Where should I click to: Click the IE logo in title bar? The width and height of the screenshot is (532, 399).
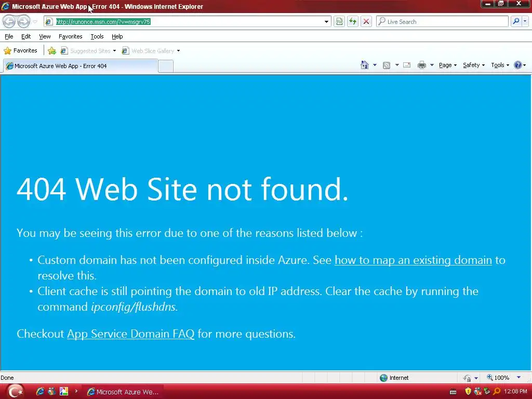tap(5, 6)
